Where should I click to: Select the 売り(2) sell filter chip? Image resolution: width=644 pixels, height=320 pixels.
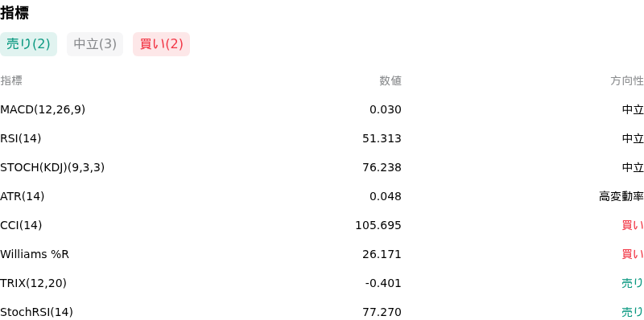28,44
